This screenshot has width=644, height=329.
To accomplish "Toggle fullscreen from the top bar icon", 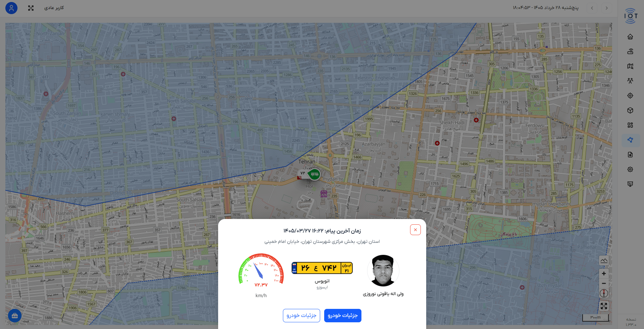I will click(x=31, y=8).
